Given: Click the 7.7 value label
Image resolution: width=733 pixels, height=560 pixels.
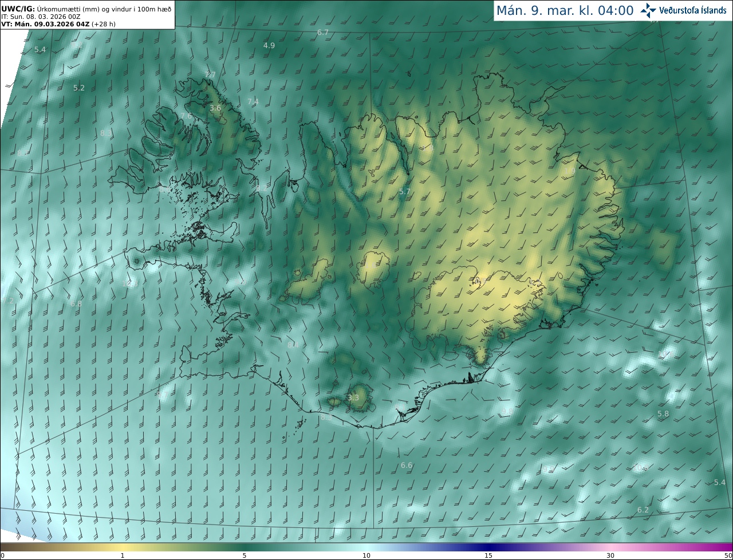Looking at the screenshot, I should click(x=210, y=74).
